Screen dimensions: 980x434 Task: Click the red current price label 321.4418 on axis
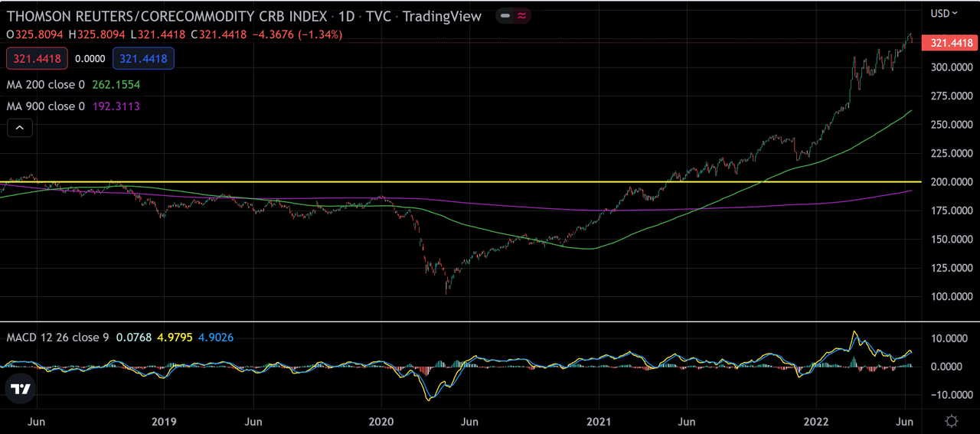pos(950,43)
